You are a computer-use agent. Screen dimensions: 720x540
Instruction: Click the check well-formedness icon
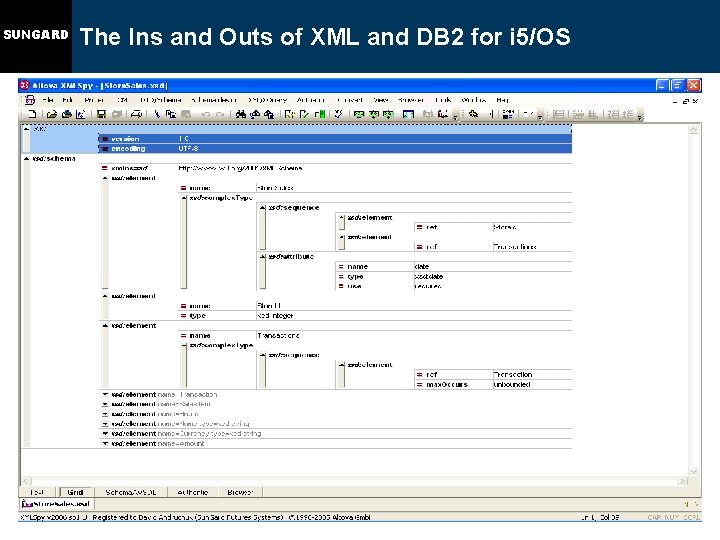[x=289, y=114]
